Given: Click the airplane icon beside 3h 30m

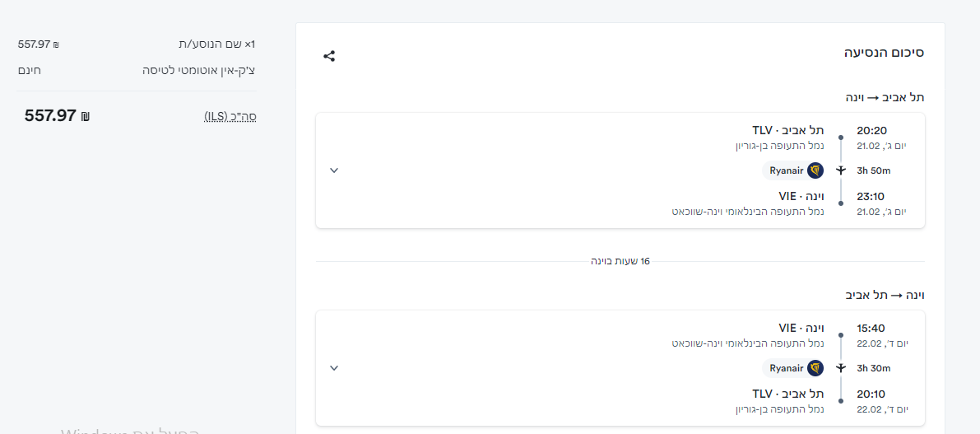Looking at the screenshot, I should (x=841, y=368).
